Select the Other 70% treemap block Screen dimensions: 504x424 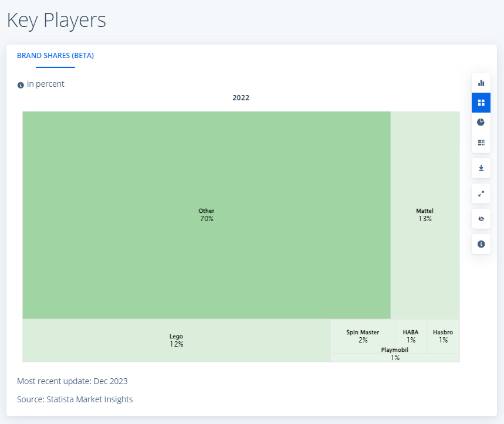tap(207, 215)
